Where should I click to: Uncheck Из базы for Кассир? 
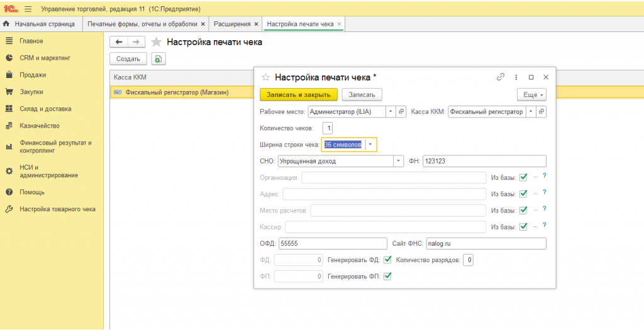click(523, 226)
